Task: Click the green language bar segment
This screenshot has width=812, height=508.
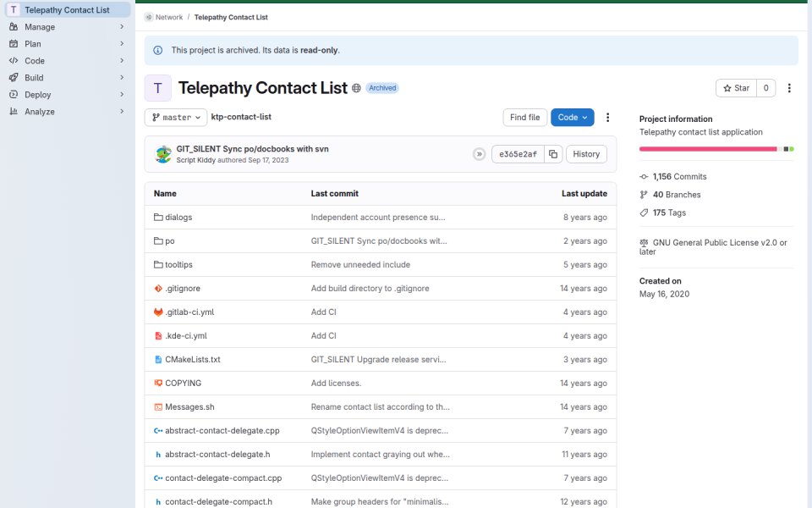Action: point(792,149)
